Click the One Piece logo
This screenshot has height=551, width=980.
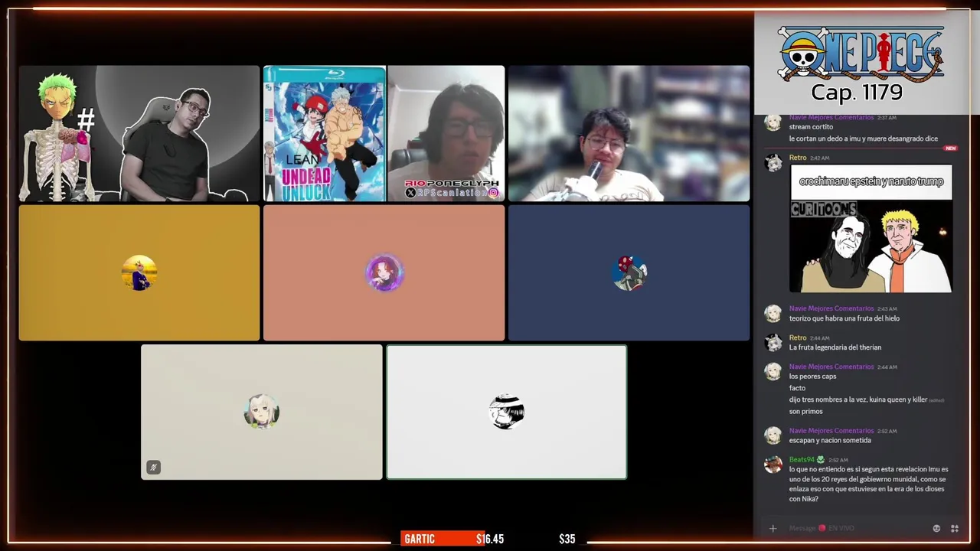tap(861, 53)
